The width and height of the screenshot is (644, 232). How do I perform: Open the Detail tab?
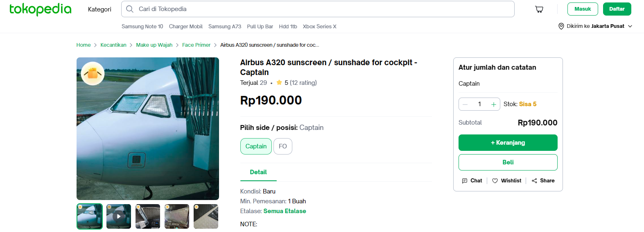coord(258,172)
